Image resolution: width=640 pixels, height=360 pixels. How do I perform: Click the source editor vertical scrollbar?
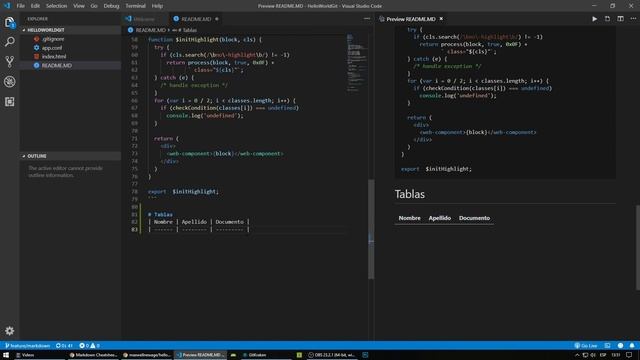(x=371, y=229)
